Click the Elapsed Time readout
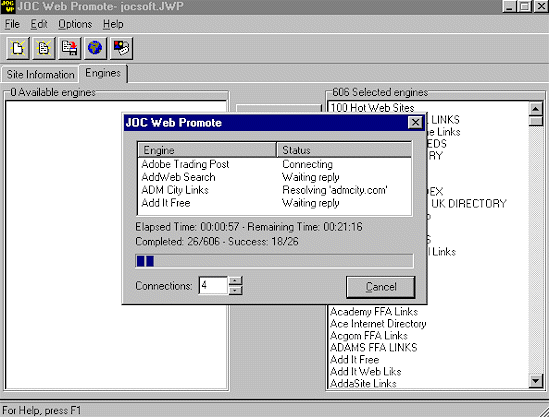The height and width of the screenshot is (418, 550). 187,227
